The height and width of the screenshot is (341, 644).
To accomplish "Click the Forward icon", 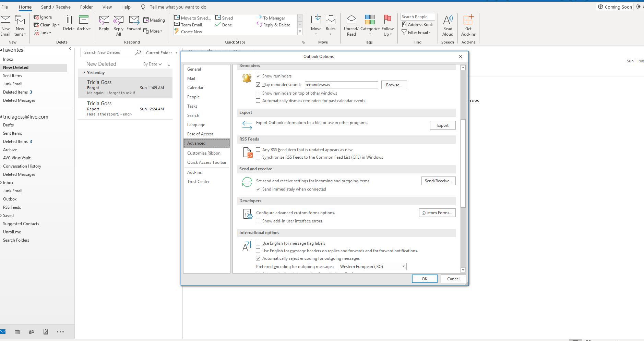I will point(134,21).
